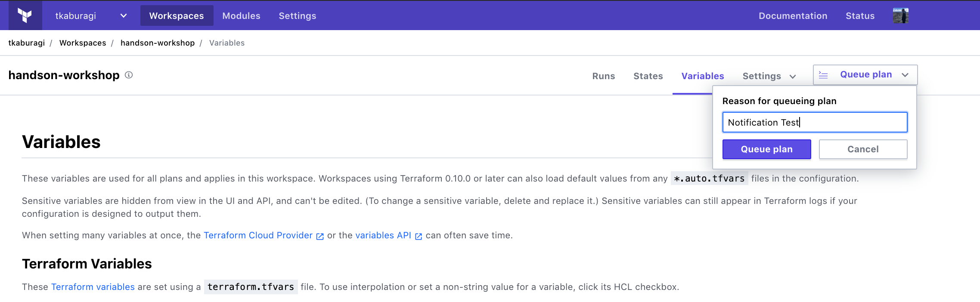The height and width of the screenshot is (302, 980).
Task: Go to Modules in top navigation
Action: [x=241, y=16]
